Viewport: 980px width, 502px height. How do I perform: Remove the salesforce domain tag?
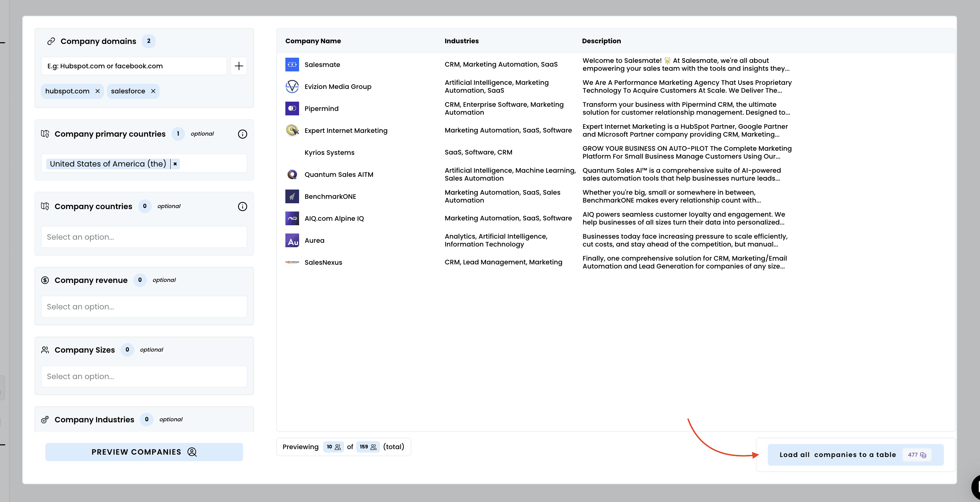153,91
